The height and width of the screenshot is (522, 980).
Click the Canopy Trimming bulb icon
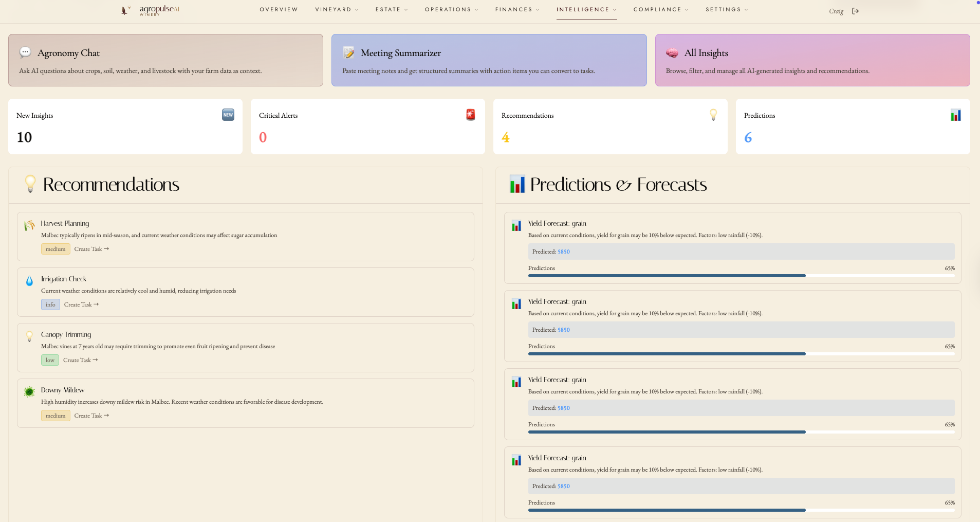click(x=29, y=336)
